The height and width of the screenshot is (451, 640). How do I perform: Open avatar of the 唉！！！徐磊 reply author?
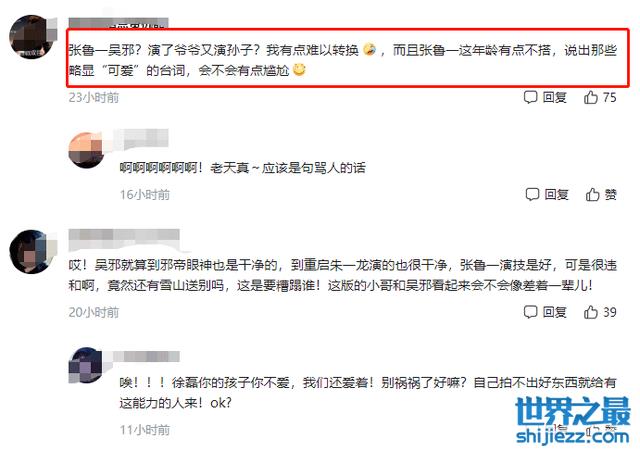(86, 365)
